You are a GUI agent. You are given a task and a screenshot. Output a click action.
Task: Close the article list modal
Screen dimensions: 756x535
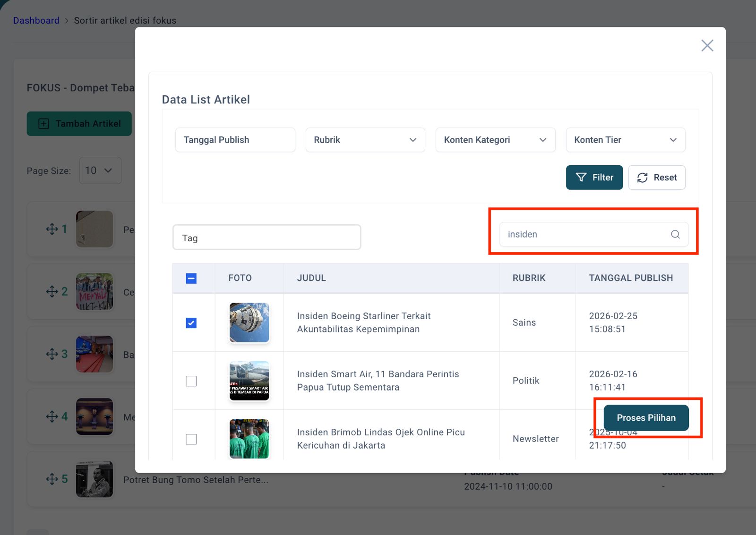pos(707,45)
